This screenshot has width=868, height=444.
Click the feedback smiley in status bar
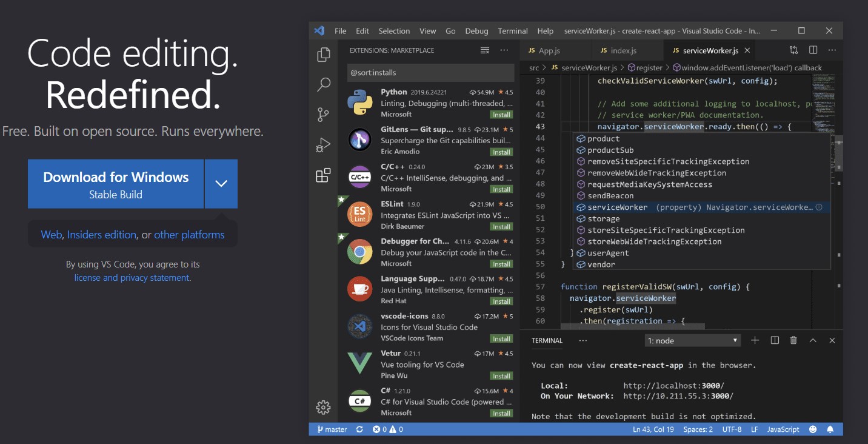point(813,429)
